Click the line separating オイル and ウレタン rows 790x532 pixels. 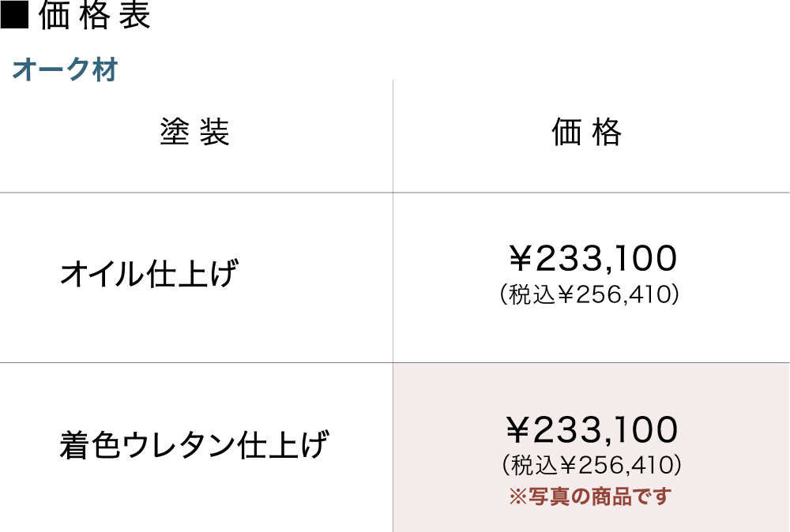[x=197, y=363]
